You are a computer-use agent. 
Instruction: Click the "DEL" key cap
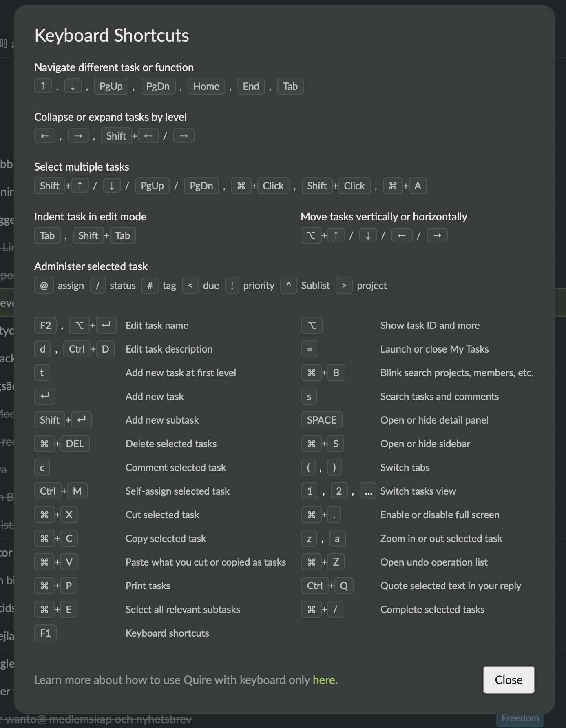(75, 444)
